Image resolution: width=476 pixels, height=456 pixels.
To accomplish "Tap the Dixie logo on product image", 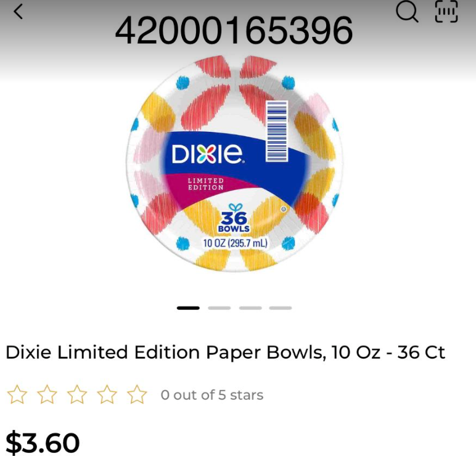I will [207, 153].
